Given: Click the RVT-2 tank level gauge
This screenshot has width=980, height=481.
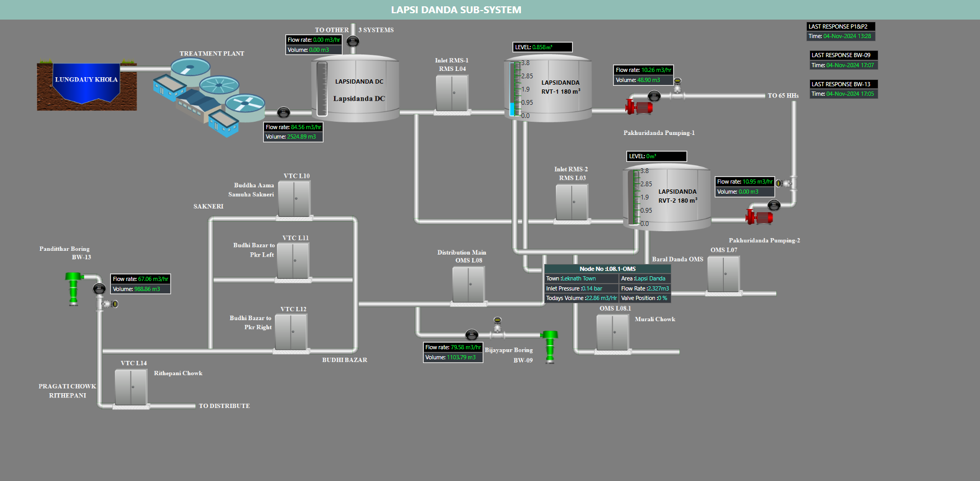Looking at the screenshot, I should point(632,197).
